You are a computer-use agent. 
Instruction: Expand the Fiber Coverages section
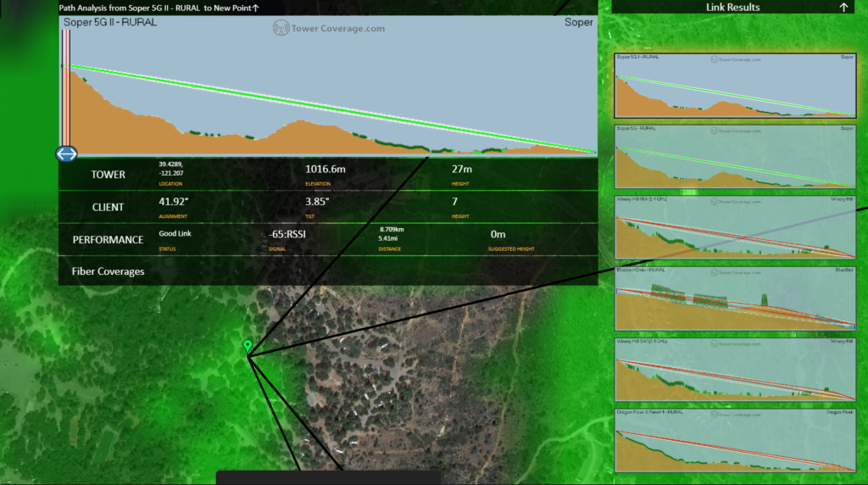click(x=108, y=271)
